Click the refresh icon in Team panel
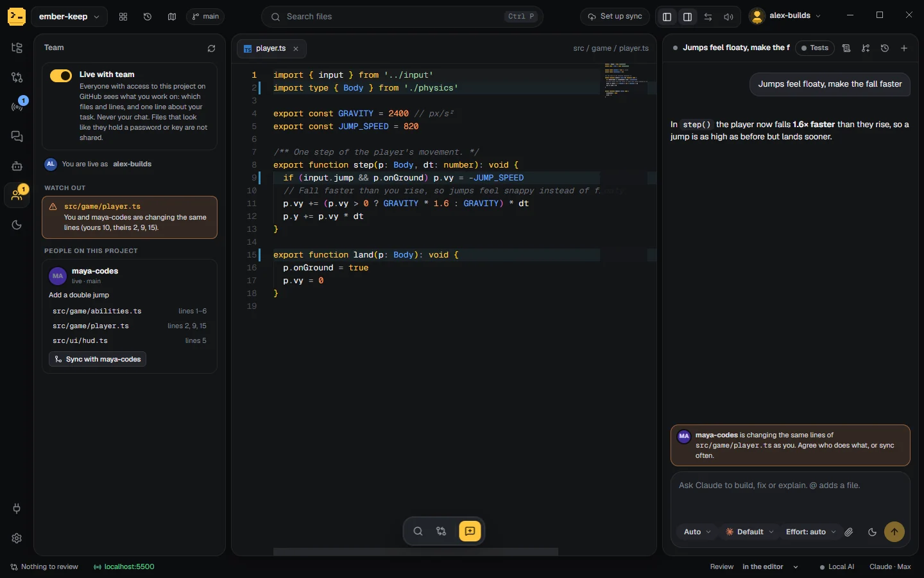Image resolution: width=924 pixels, height=578 pixels. (x=211, y=48)
